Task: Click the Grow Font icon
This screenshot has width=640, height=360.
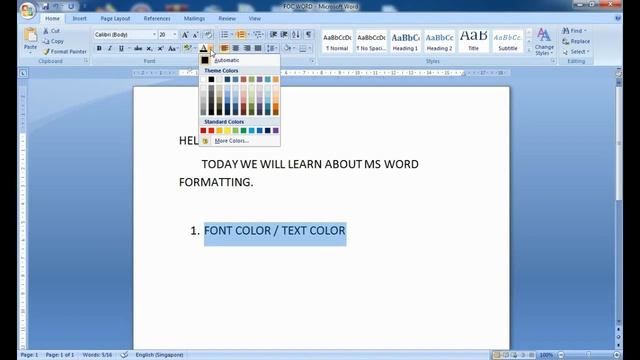Action: 185,35
